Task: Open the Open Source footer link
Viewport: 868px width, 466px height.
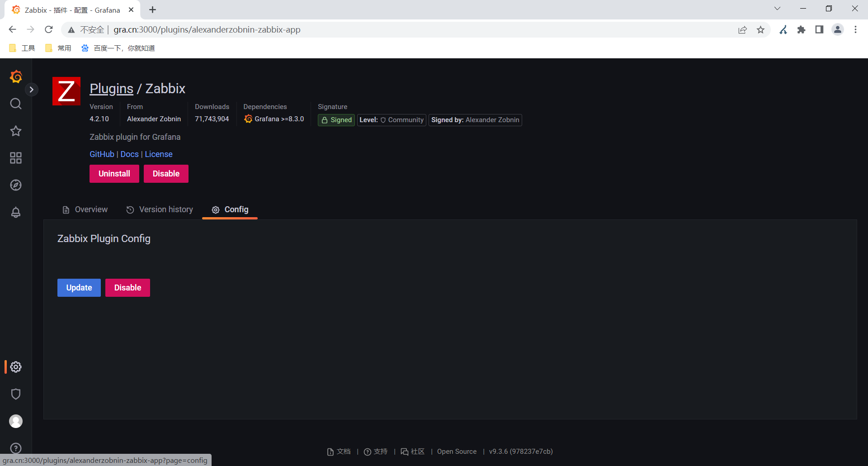Action: (x=457, y=452)
